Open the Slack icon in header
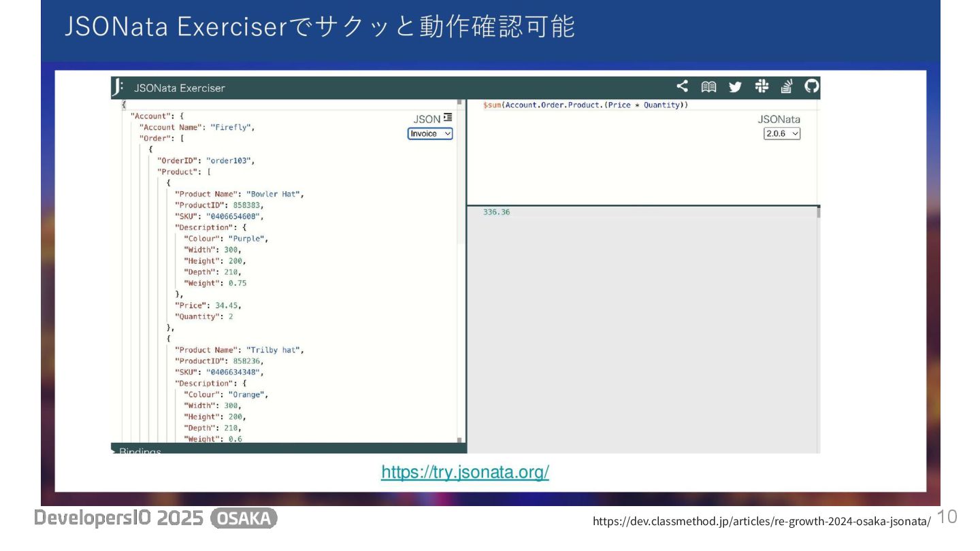 [761, 86]
